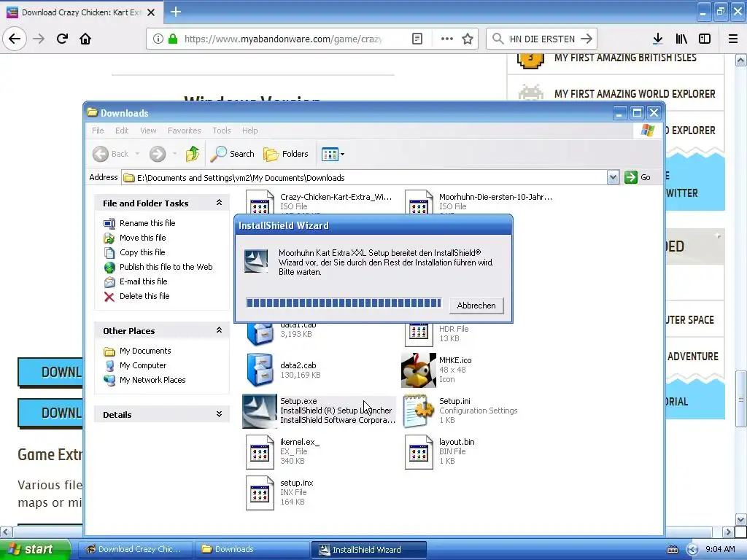This screenshot has width=747, height=560.
Task: Toggle reader view in Firefox
Action: (417, 39)
